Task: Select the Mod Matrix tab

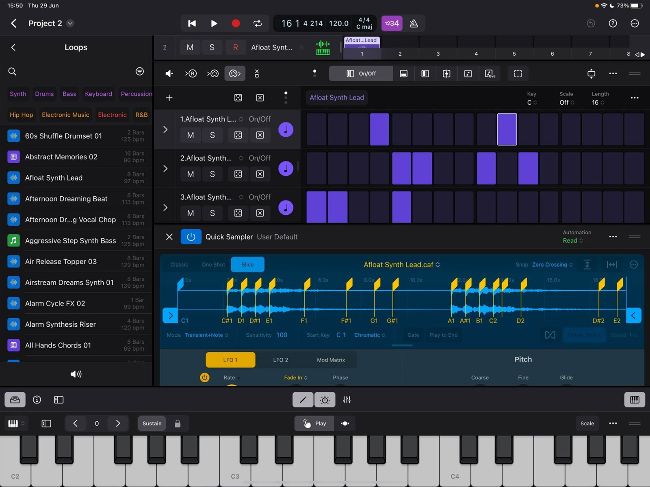Action: click(330, 360)
